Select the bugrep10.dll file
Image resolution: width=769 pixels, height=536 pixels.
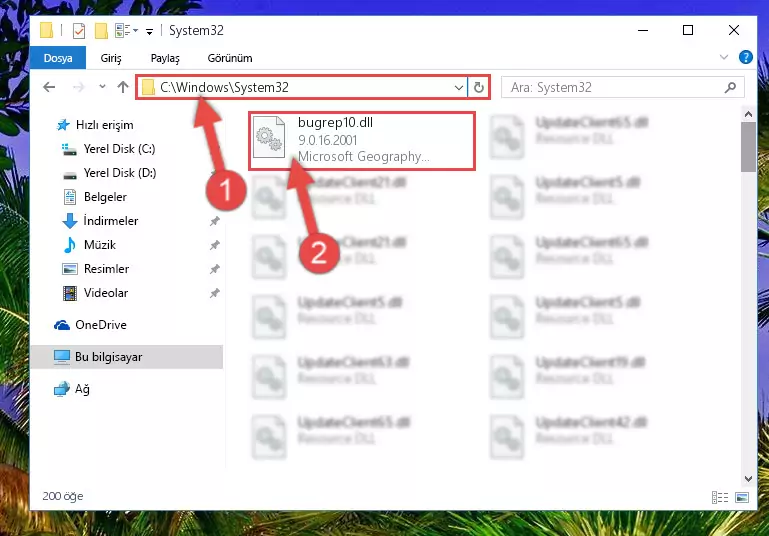click(362, 141)
